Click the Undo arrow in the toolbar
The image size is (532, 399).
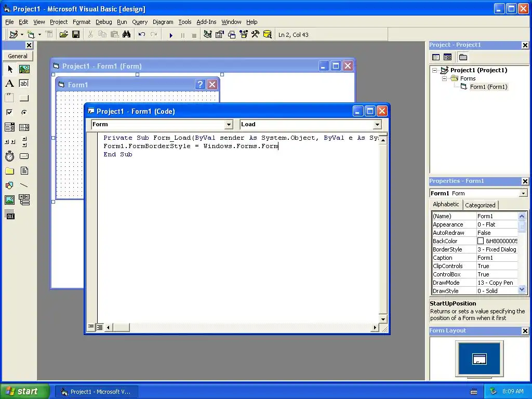(142, 35)
